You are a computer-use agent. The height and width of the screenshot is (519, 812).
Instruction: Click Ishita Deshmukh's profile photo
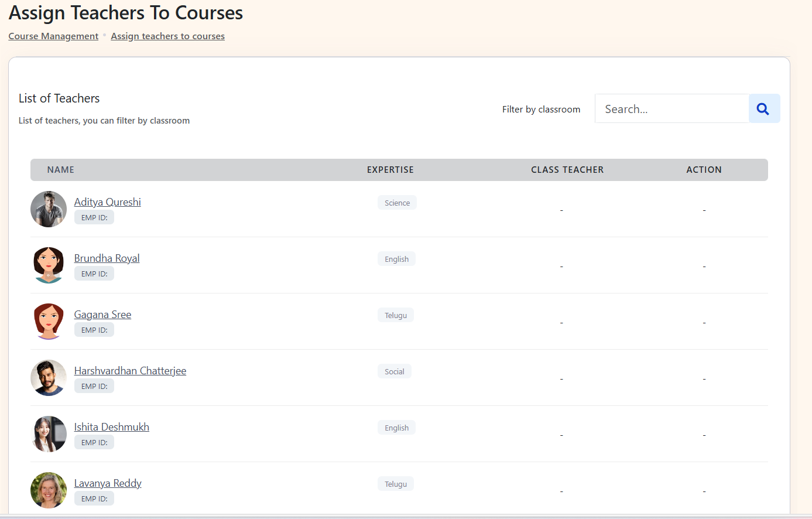point(49,434)
